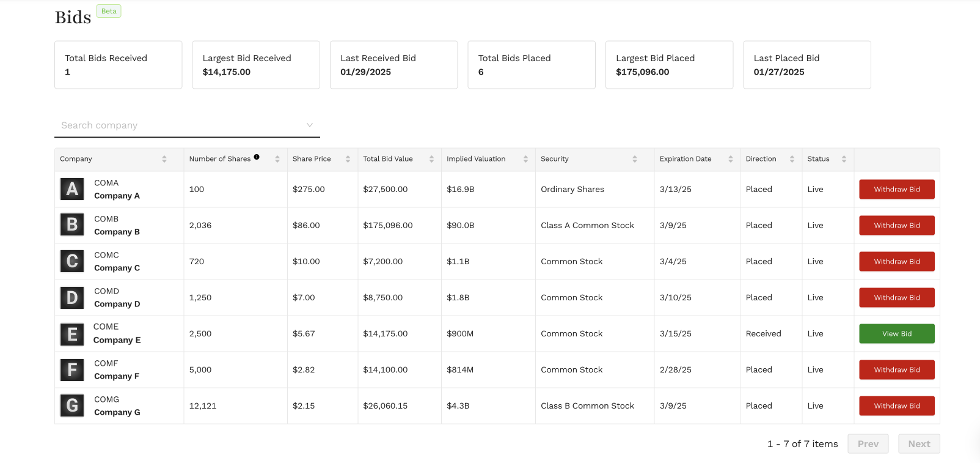Click the Beta badge next to Bids
This screenshot has width=980, height=463.
click(109, 11)
